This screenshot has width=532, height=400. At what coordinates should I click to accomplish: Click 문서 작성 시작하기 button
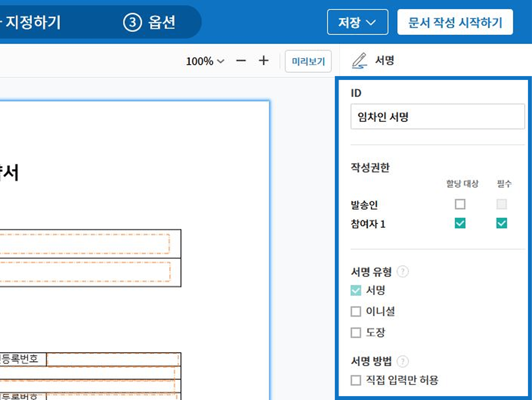[455, 22]
